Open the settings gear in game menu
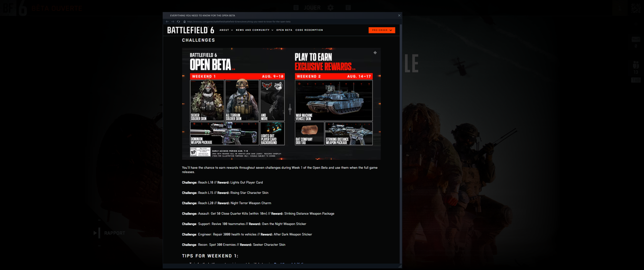The image size is (644, 270). point(331,8)
